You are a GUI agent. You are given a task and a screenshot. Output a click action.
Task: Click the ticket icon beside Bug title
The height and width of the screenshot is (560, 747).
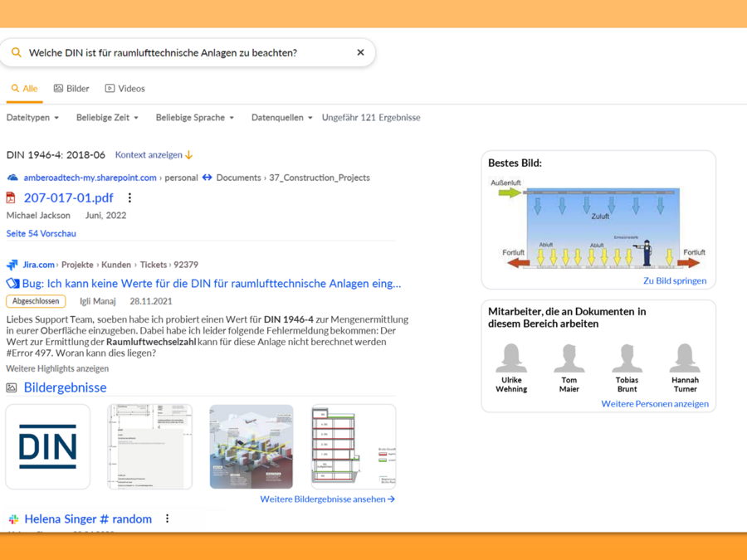[x=12, y=284]
